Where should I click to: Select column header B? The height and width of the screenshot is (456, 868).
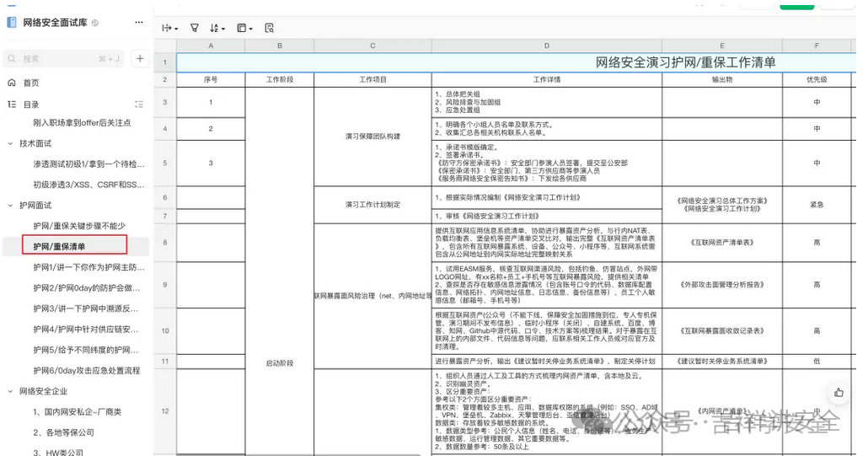pyautogui.click(x=280, y=46)
